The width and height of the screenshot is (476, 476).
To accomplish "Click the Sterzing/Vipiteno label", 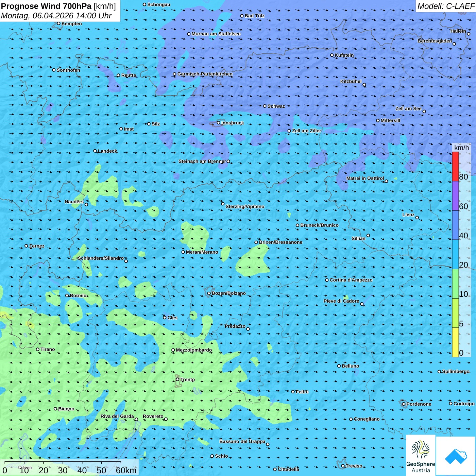I will 245,206.
